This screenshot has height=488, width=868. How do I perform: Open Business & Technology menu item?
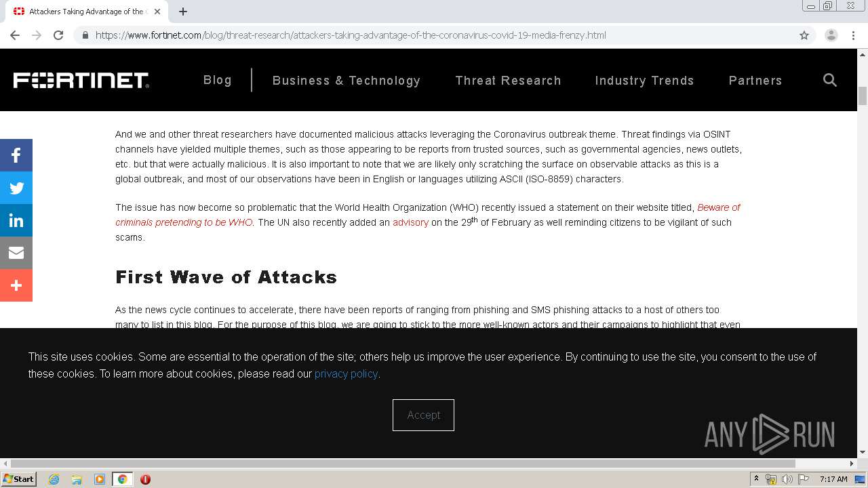tap(347, 81)
